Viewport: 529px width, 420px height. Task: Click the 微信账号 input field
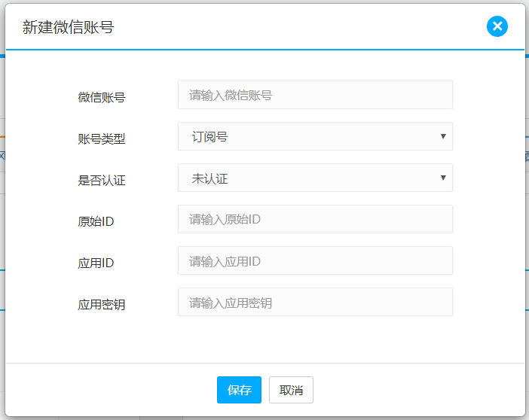(315, 95)
